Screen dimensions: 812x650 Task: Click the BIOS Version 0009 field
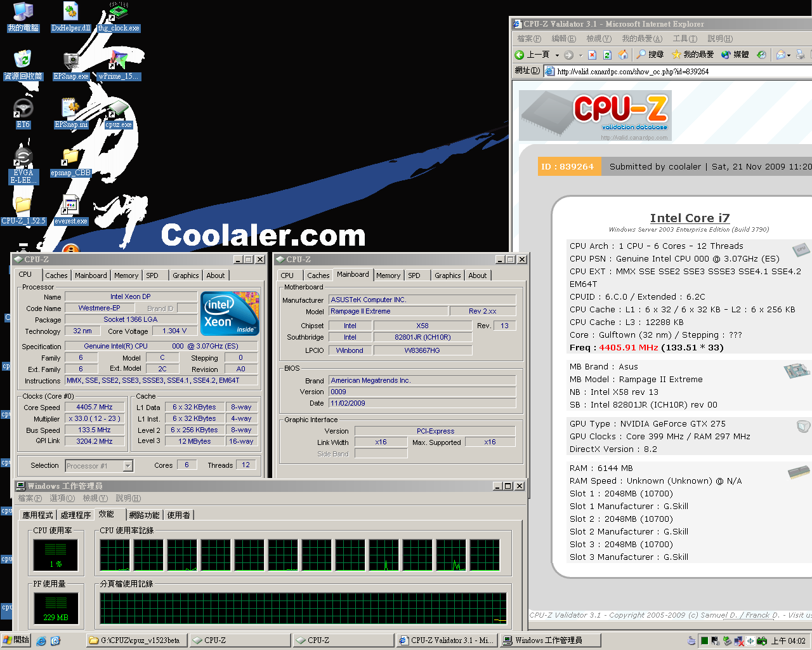[x=422, y=392]
